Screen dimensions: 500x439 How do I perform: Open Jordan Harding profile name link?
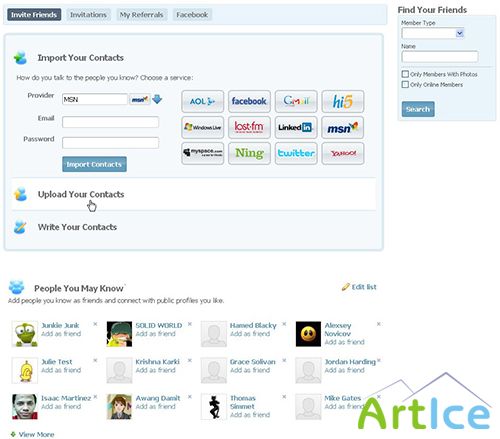pos(350,362)
